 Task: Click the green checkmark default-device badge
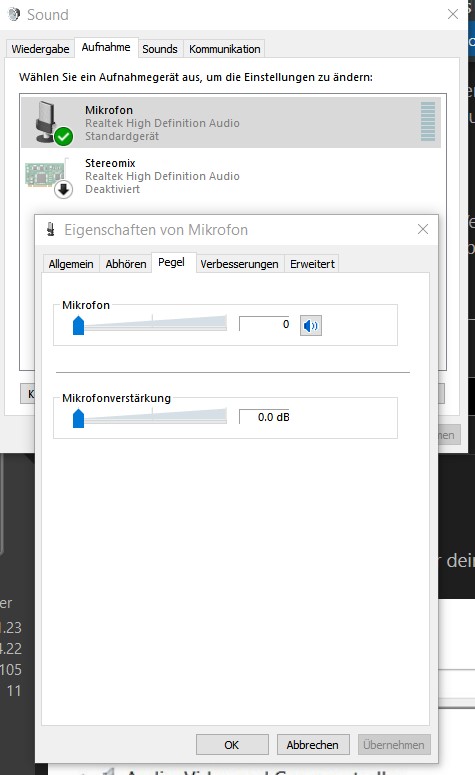tap(64, 136)
